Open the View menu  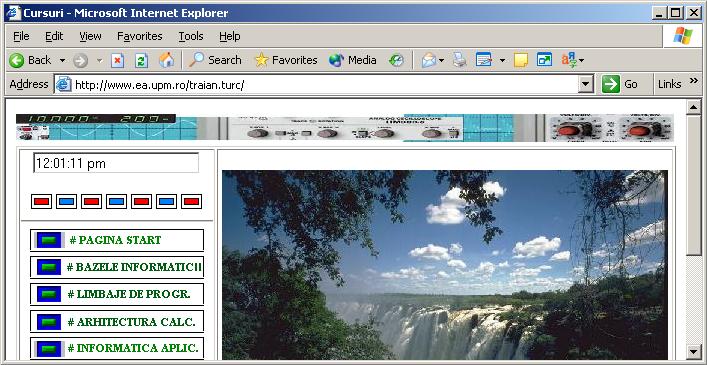[x=90, y=36]
